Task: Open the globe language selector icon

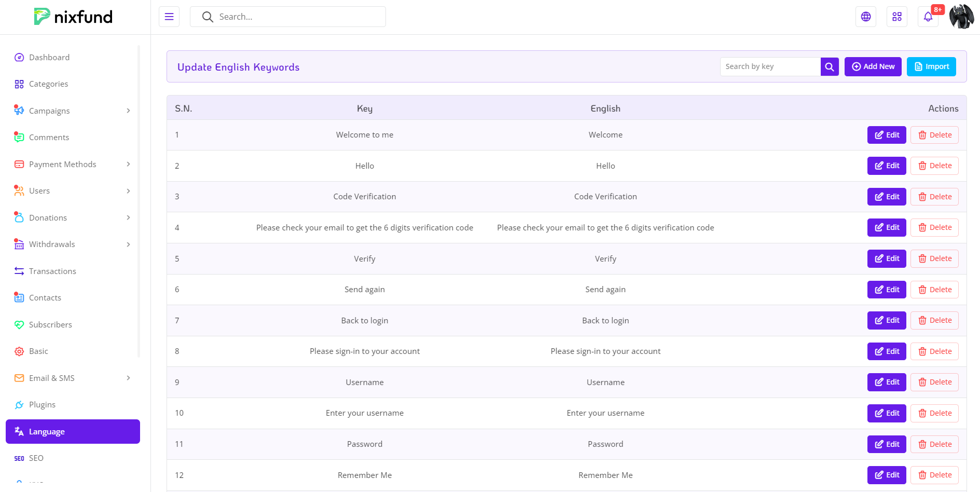Action: [866, 17]
